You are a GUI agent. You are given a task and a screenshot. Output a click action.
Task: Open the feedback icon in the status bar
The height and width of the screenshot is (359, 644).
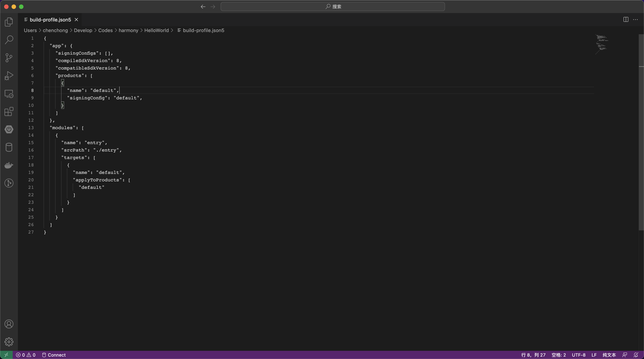[x=624, y=355]
